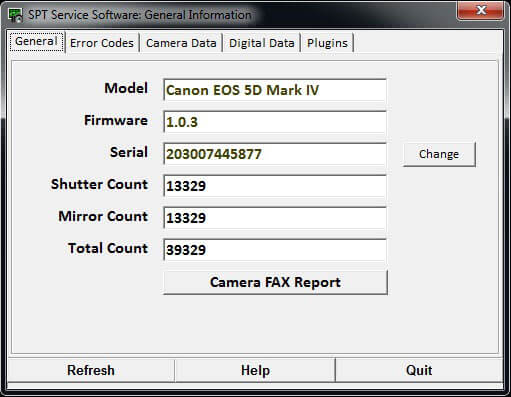
Task: Close the General Information window
Action: tap(480, 10)
